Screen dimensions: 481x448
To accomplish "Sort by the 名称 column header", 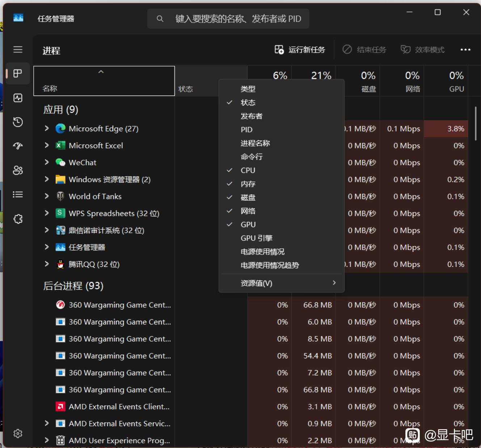I will [x=104, y=81].
